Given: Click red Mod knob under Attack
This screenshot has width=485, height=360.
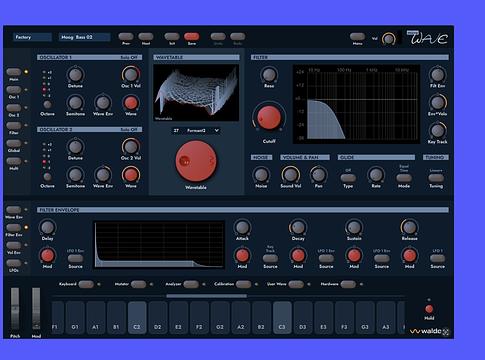Looking at the screenshot, I should [x=242, y=256].
